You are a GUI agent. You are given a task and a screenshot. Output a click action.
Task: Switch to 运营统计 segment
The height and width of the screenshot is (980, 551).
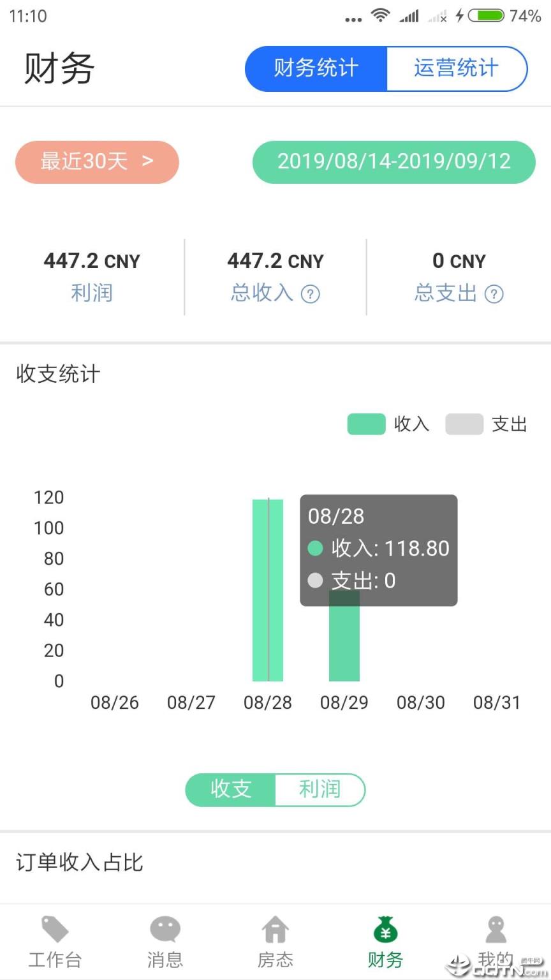(456, 68)
